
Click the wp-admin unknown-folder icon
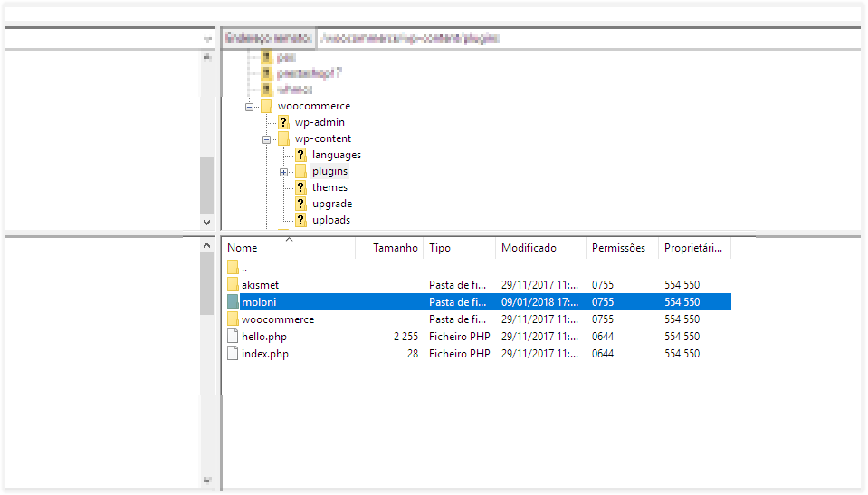pos(283,122)
